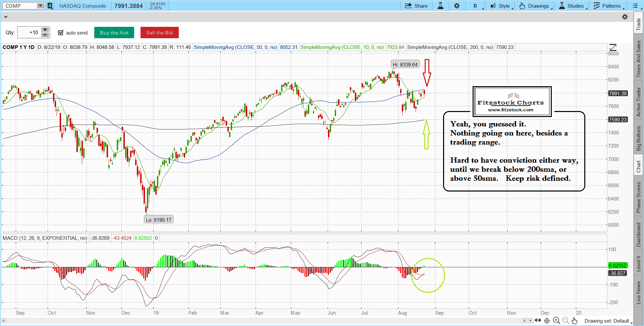
Task: Select the pan hand tool icon
Action: pyautogui.click(x=575, y=321)
